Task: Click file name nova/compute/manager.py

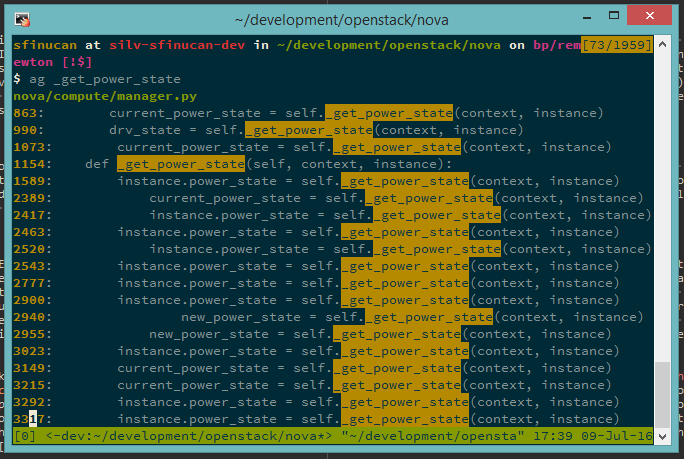Action: pos(105,96)
